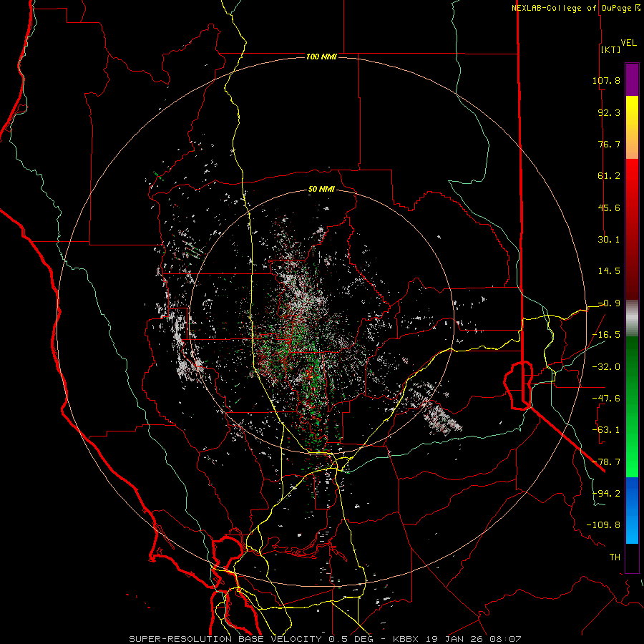Select the 76.7 knot scale value
The image size is (644, 644).
point(609,144)
